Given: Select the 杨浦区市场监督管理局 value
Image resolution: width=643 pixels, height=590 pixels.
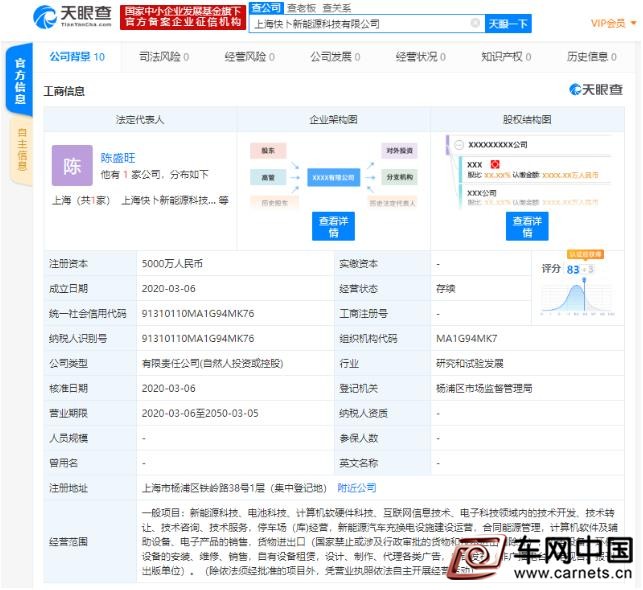Looking at the screenshot, I should [x=484, y=388].
